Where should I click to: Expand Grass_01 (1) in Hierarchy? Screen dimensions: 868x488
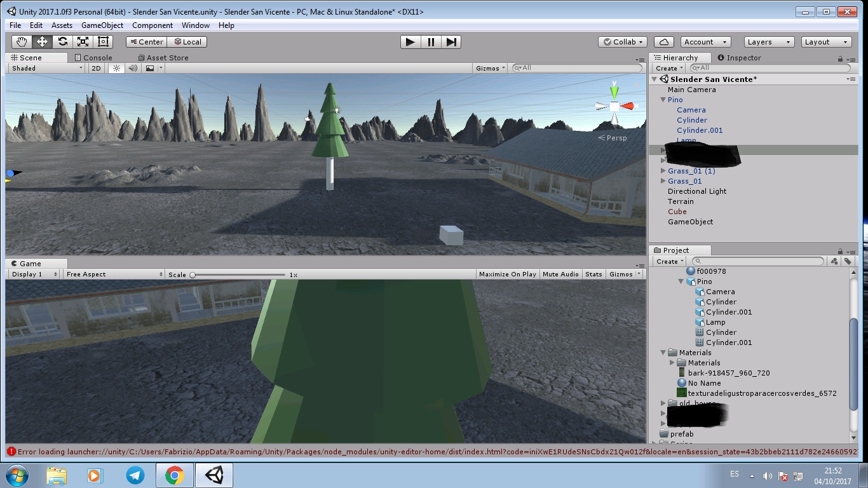[x=663, y=171]
